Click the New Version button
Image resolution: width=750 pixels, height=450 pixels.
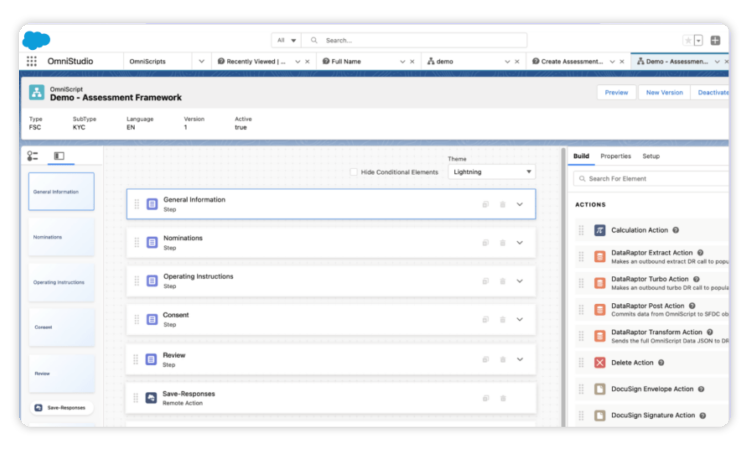664,92
